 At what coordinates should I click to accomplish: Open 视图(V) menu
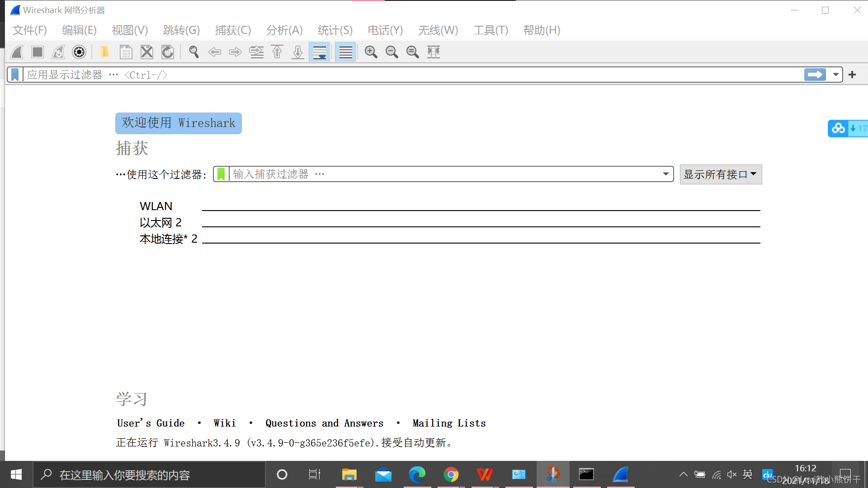tap(130, 30)
